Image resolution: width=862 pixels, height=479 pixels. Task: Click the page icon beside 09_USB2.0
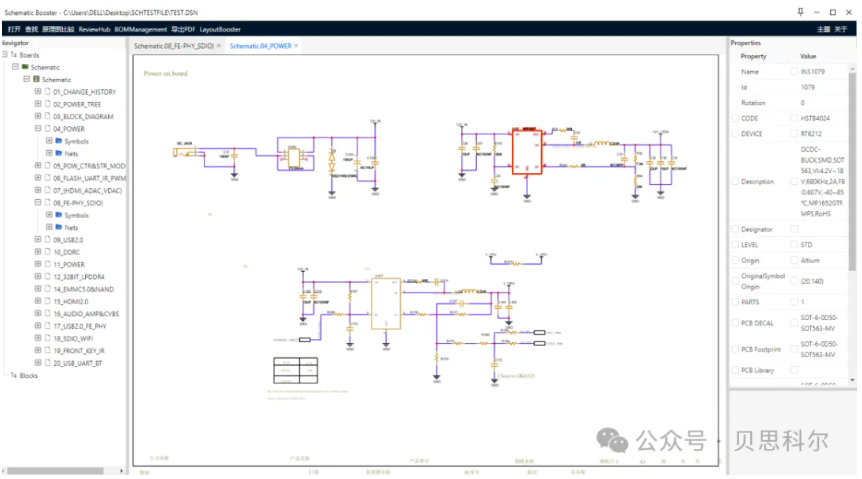tap(48, 239)
